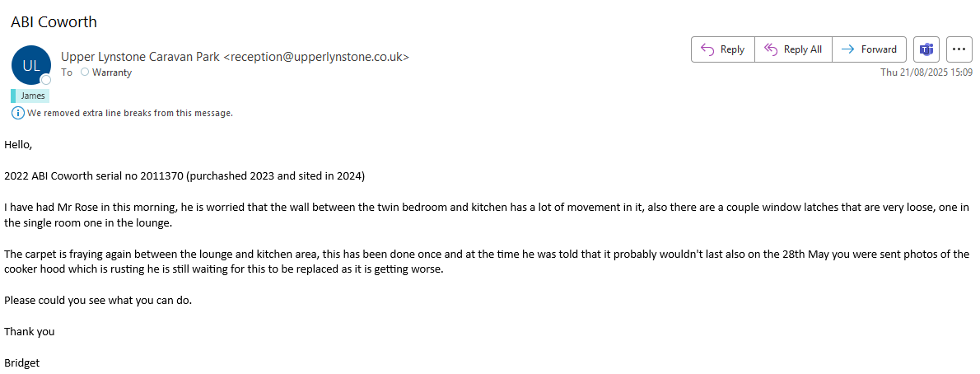Share this email to Teams
Viewport: 980px width, 374px height.
pyautogui.click(x=926, y=49)
